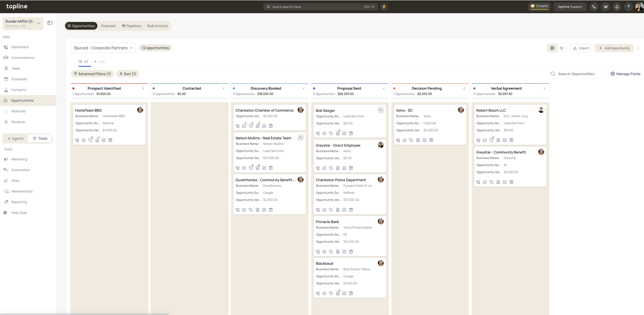Viewport: 644px width, 315px height.
Task: Click the call icon on HomeTeam BBQ card
Action: coord(77,140)
